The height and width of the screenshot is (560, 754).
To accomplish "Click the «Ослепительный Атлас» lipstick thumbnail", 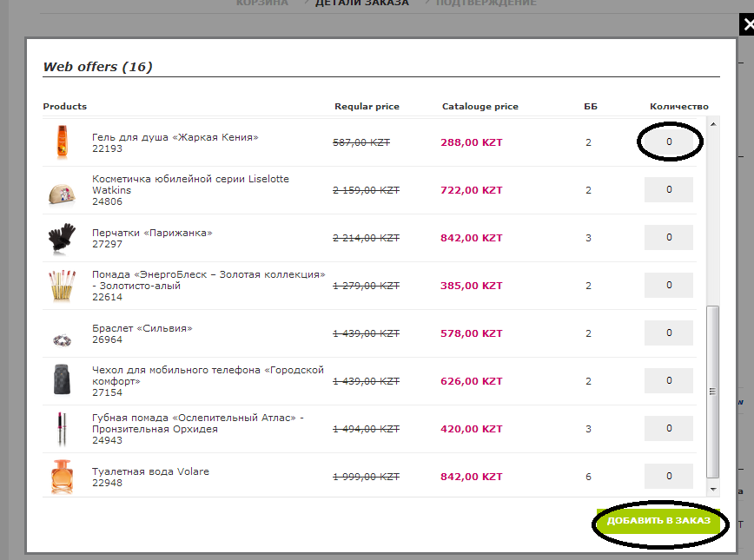I will point(62,429).
